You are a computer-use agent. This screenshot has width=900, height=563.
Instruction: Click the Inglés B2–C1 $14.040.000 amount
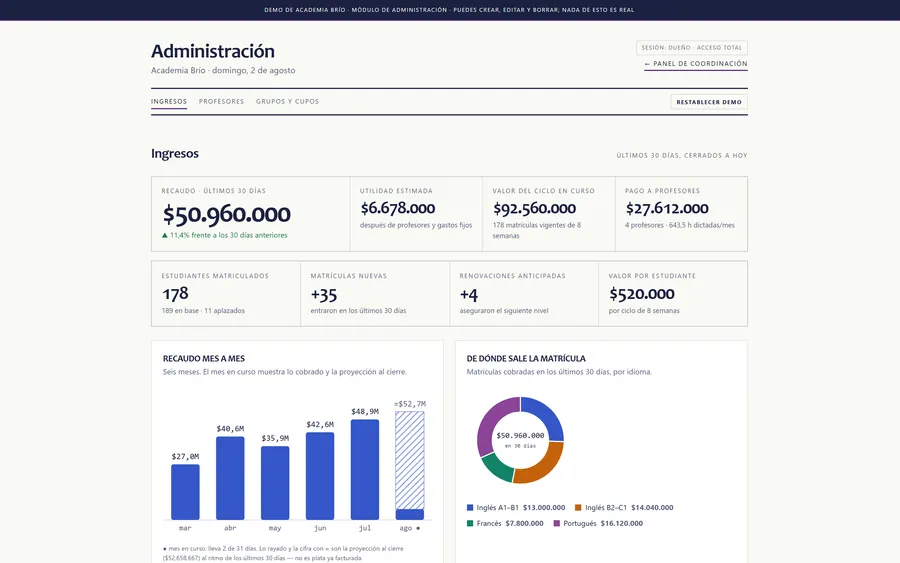click(x=653, y=508)
